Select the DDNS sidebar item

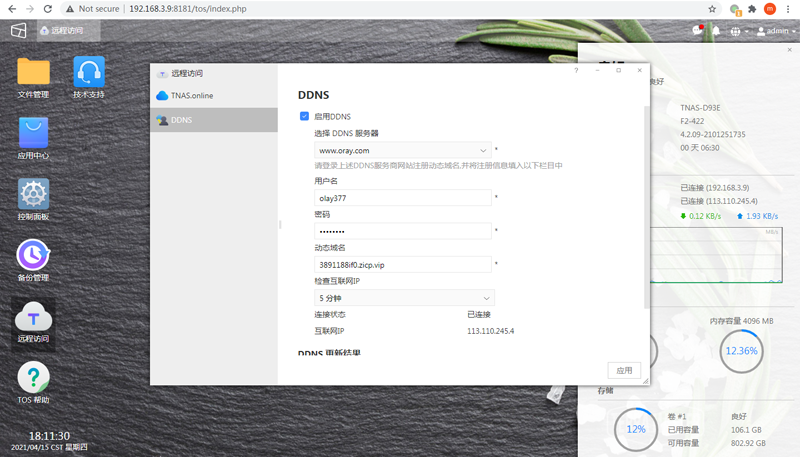[214, 120]
